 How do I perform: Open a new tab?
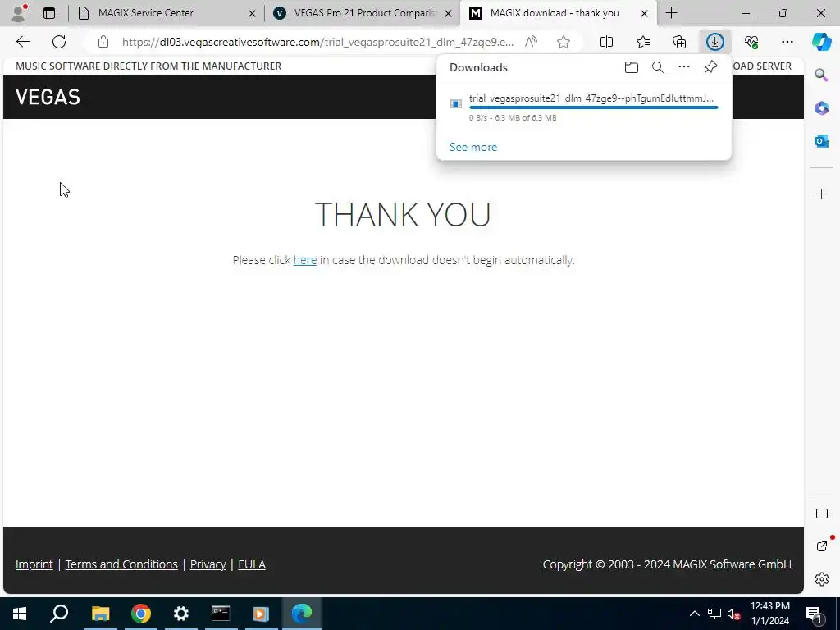(x=671, y=13)
